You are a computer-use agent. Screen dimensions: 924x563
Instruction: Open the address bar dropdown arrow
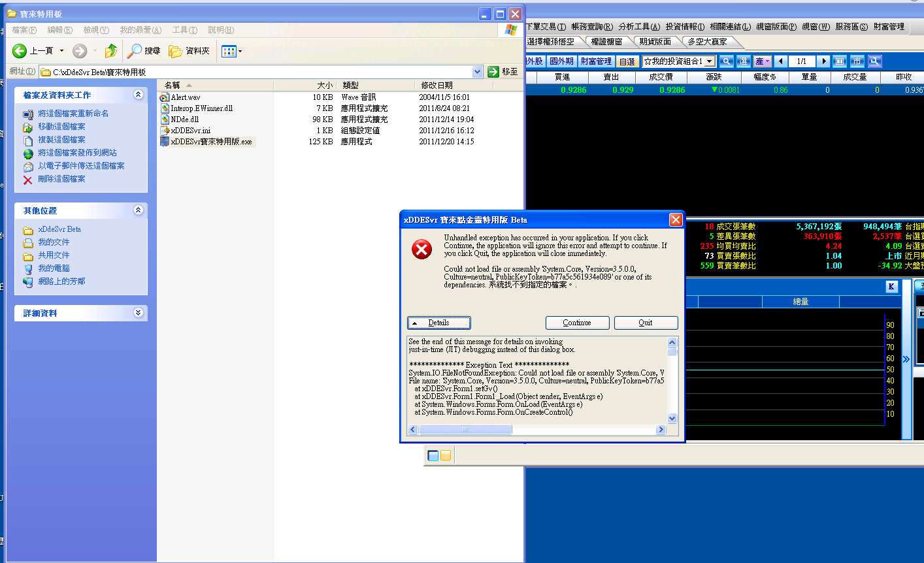(477, 72)
